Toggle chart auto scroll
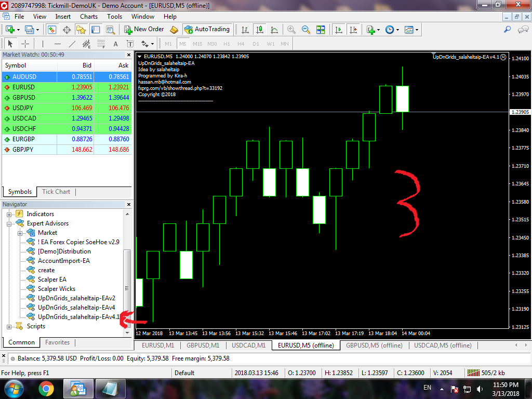 (x=338, y=30)
